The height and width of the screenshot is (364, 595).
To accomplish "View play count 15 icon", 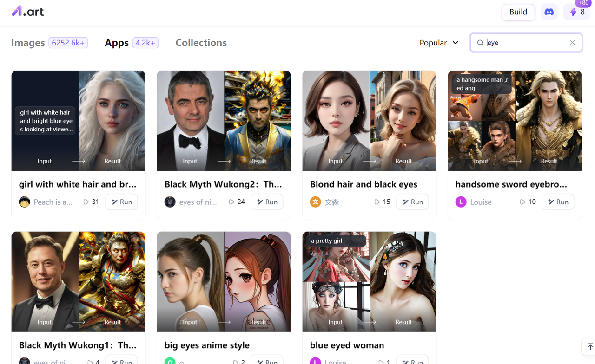I will point(377,202).
